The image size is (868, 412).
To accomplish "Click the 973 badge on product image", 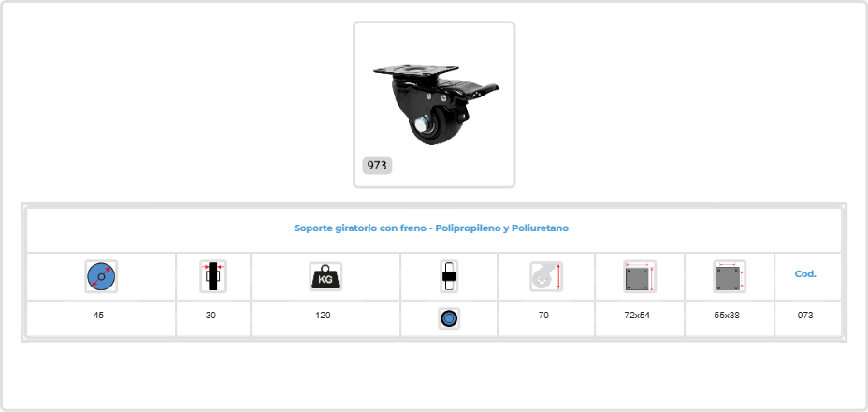I will pos(377,166).
